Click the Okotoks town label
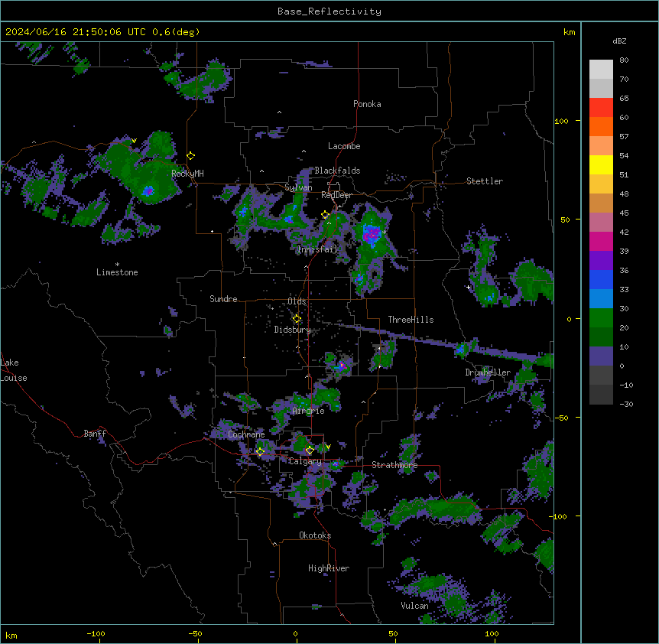659x644 pixels. [315, 535]
